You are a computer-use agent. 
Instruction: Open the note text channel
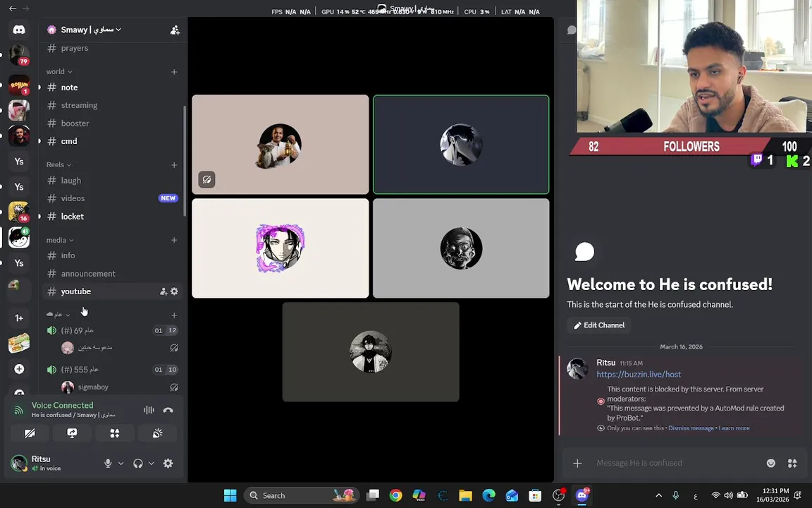112,87
